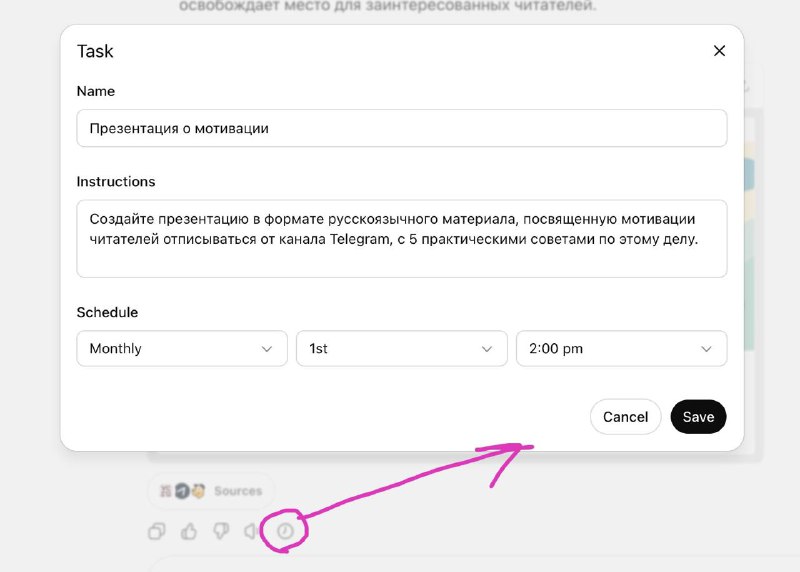Copy the response with the copy icon
Screen dimensions: 800x572
156,532
